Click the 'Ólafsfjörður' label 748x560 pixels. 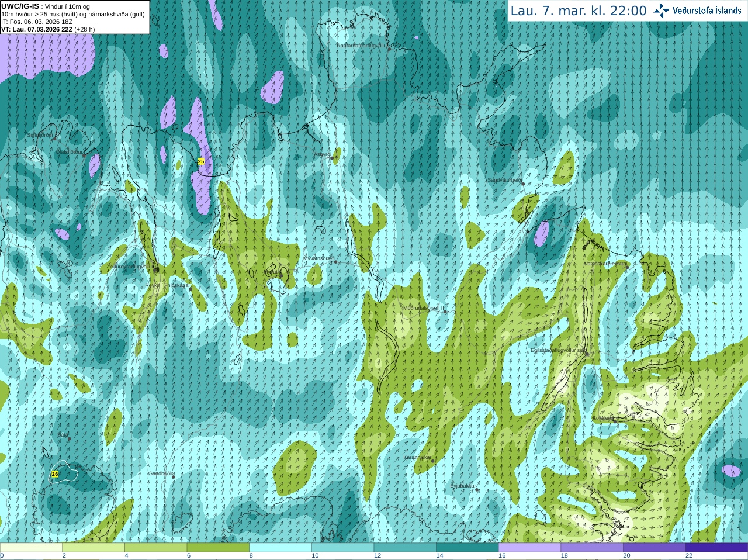click(70, 151)
